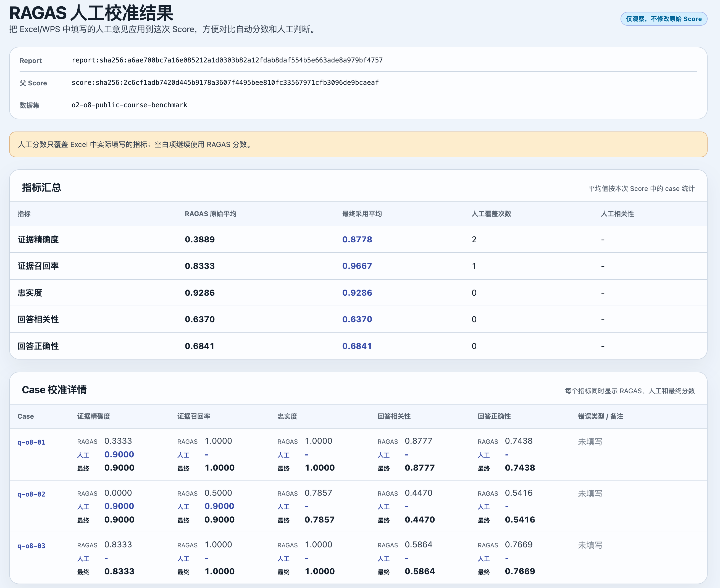Click the 错误类型 / 备注 column header
720x588 pixels.
point(600,416)
